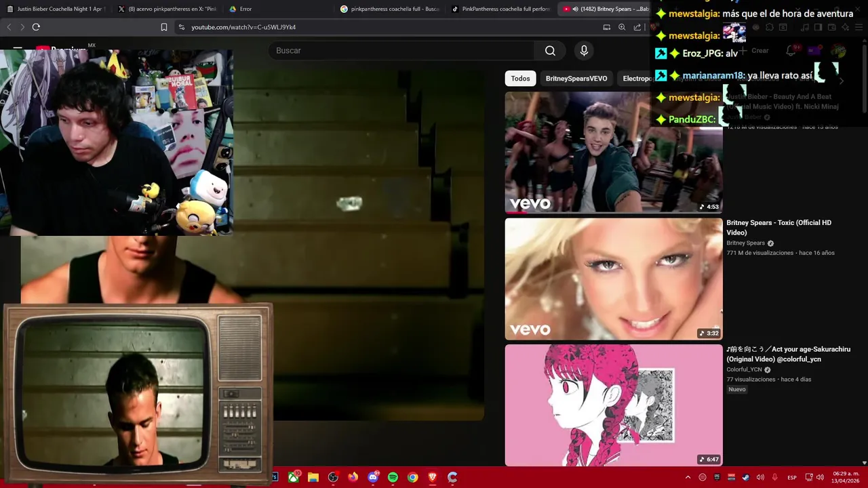The width and height of the screenshot is (868, 488).
Task: Open ESP language input selector
Action: coord(792,478)
